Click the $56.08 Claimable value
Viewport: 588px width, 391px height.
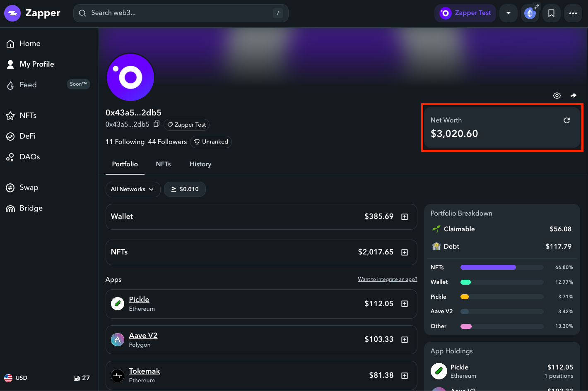point(561,229)
